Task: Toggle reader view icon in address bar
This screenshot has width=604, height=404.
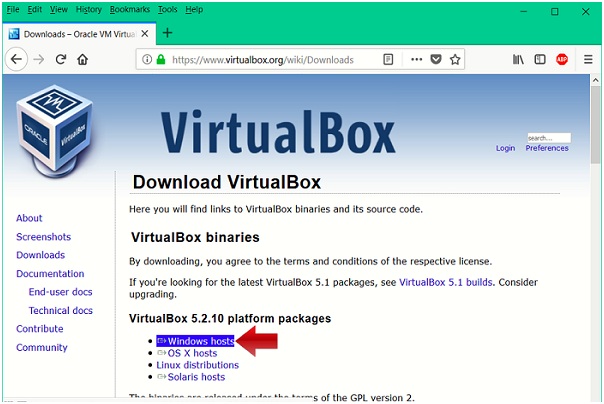Action: point(388,59)
